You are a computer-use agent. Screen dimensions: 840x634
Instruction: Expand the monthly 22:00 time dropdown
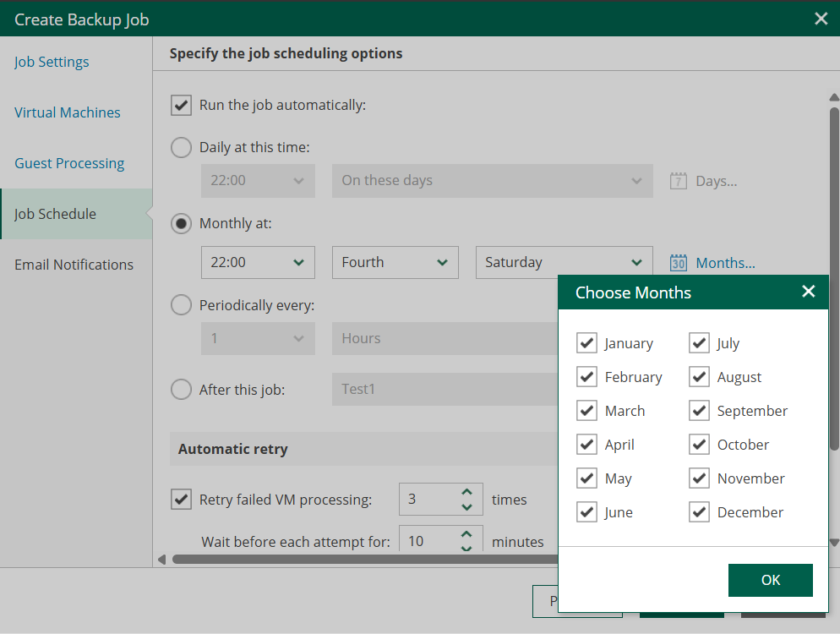(258, 262)
